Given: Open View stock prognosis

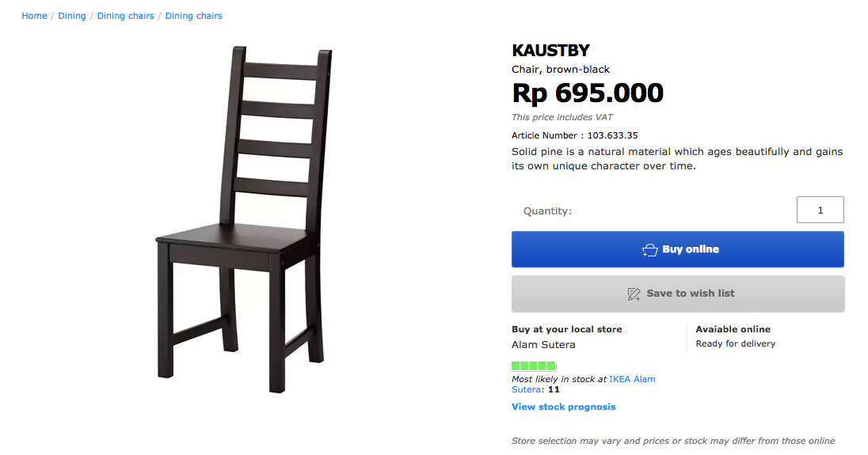Looking at the screenshot, I should point(564,407).
